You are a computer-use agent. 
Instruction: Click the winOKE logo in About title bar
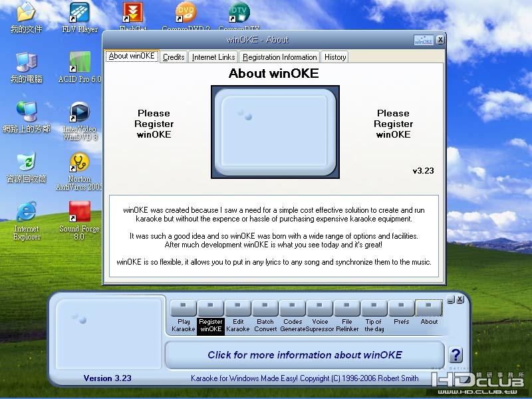click(x=424, y=40)
